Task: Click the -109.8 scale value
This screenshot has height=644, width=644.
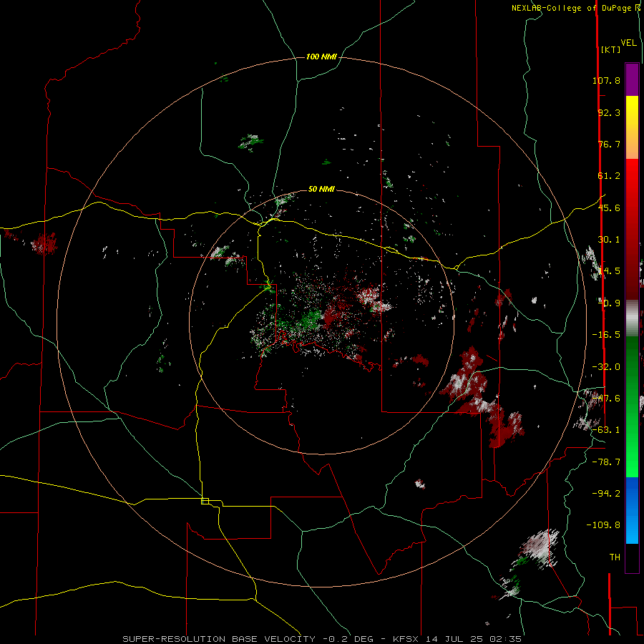Action: 603,525
